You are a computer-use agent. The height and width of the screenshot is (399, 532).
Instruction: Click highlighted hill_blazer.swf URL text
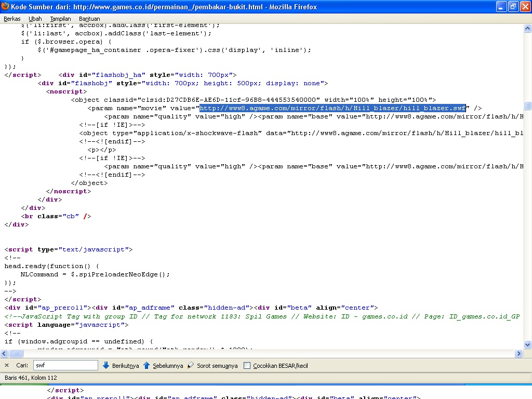[x=332, y=108]
